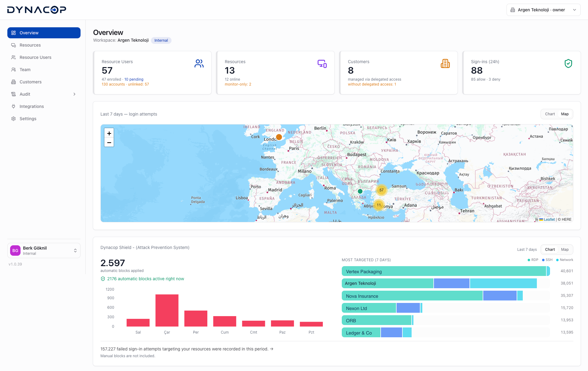Viewport: 588px width, 371px height.
Task: Click the Customers building icon in sidebar
Action: click(13, 82)
